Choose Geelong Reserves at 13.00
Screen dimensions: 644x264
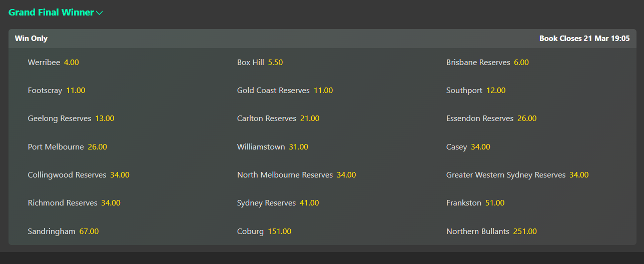(71, 118)
